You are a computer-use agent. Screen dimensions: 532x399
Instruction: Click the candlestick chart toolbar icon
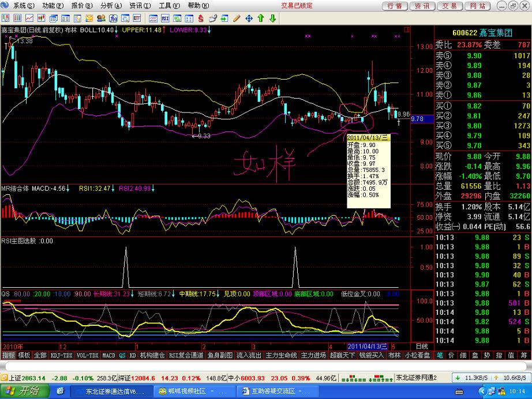[42, 18]
